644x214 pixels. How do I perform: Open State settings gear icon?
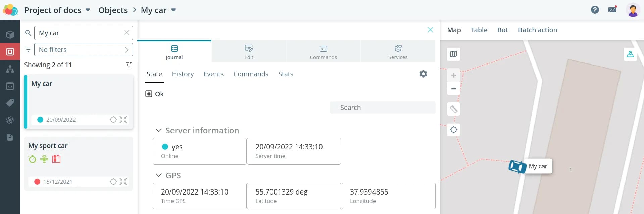point(423,74)
